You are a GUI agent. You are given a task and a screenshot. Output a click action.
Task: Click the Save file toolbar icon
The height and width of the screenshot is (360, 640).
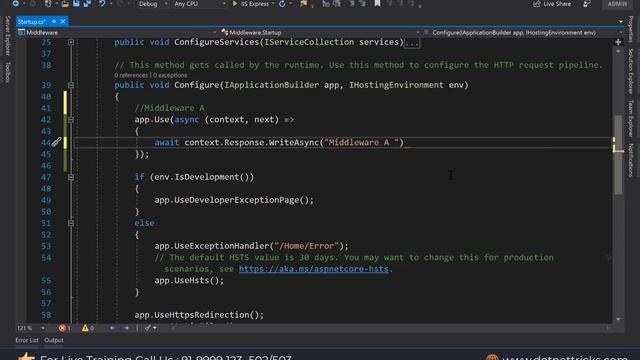point(76,4)
